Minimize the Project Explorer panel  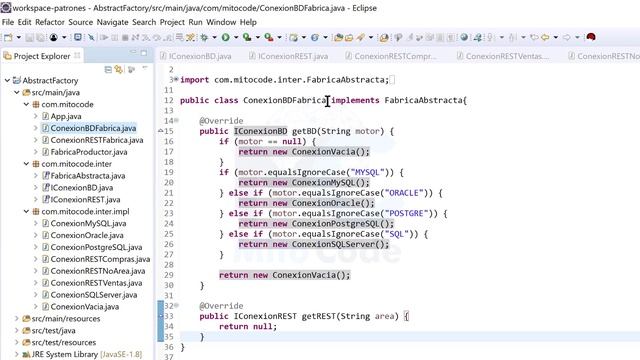[133, 53]
